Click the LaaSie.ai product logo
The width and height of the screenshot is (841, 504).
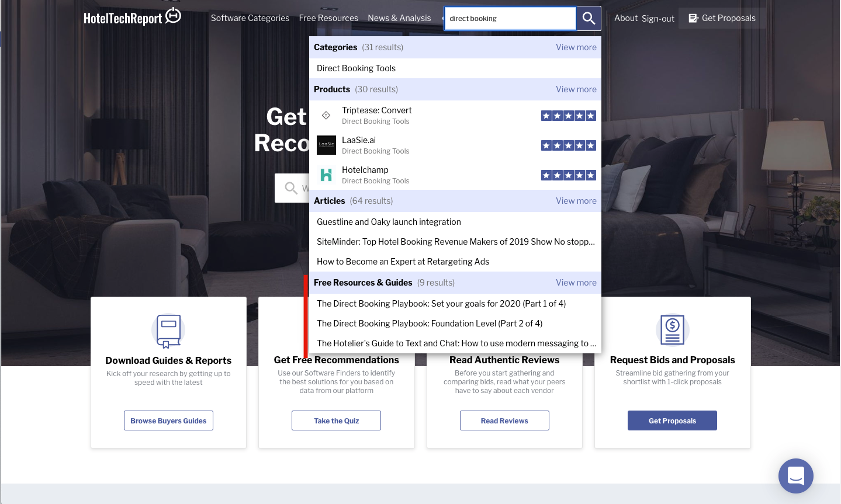[326, 145]
